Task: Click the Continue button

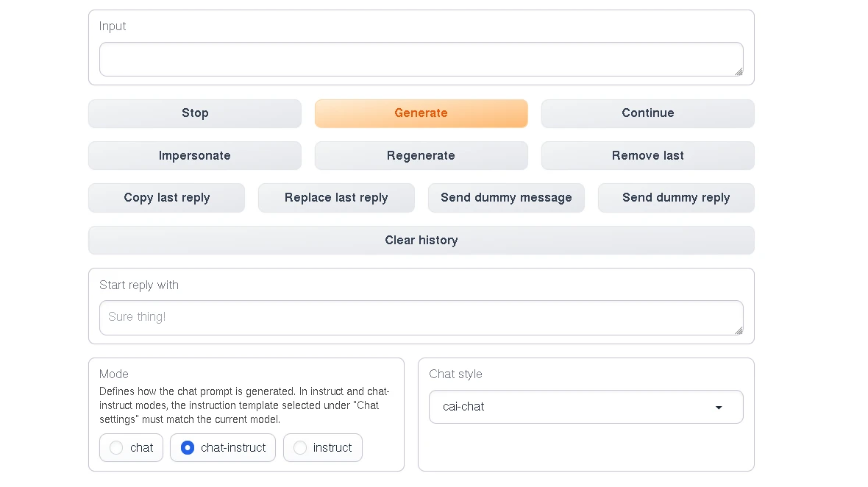Action: pos(647,113)
